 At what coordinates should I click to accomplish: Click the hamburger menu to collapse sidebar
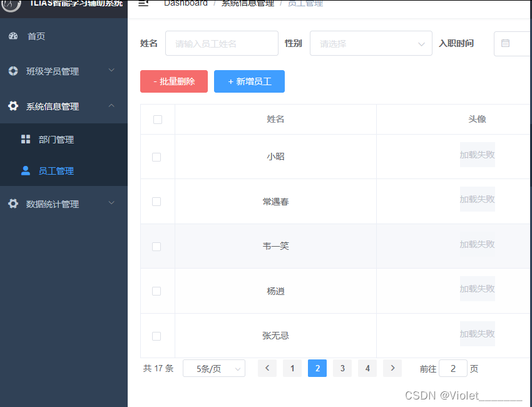point(143,3)
